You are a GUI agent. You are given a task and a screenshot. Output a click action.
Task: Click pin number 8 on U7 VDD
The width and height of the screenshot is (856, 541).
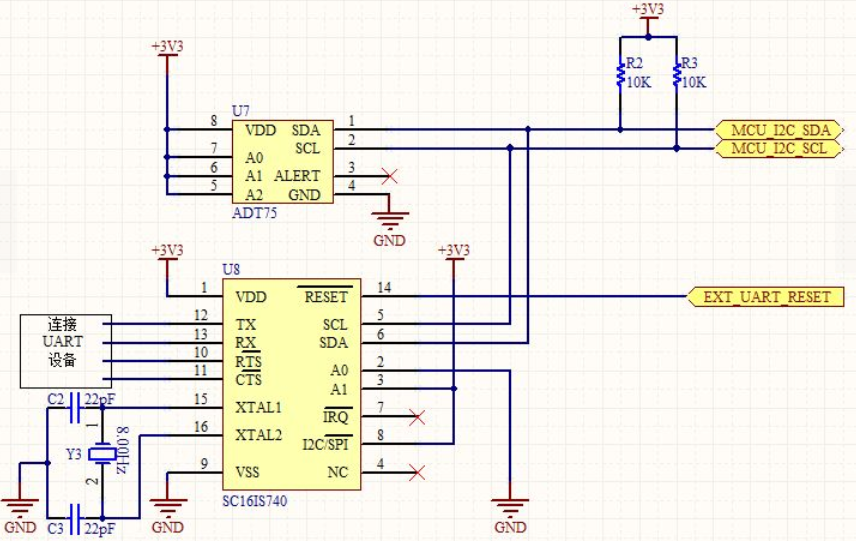213,120
